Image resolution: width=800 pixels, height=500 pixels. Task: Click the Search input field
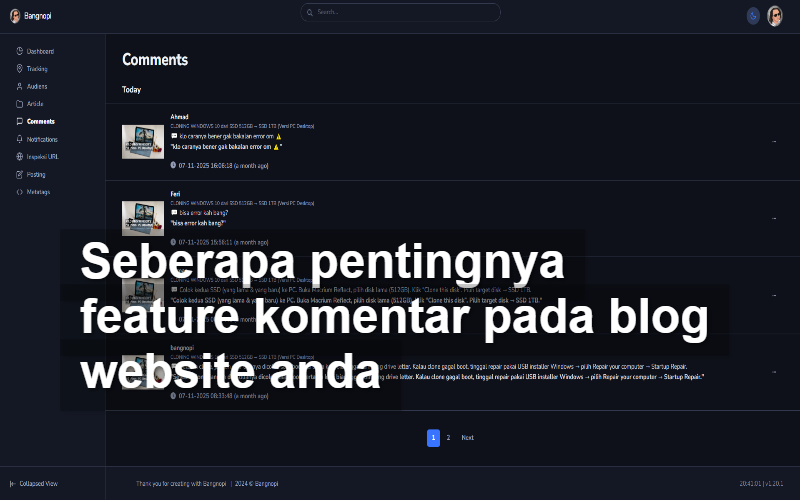point(400,12)
